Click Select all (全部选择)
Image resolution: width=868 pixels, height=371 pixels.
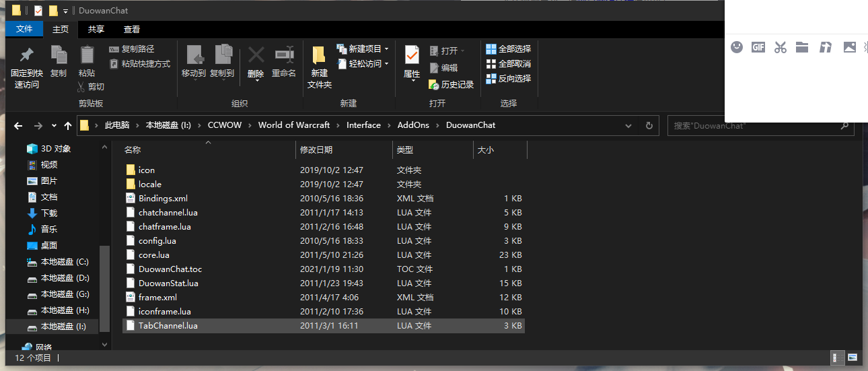(508, 49)
